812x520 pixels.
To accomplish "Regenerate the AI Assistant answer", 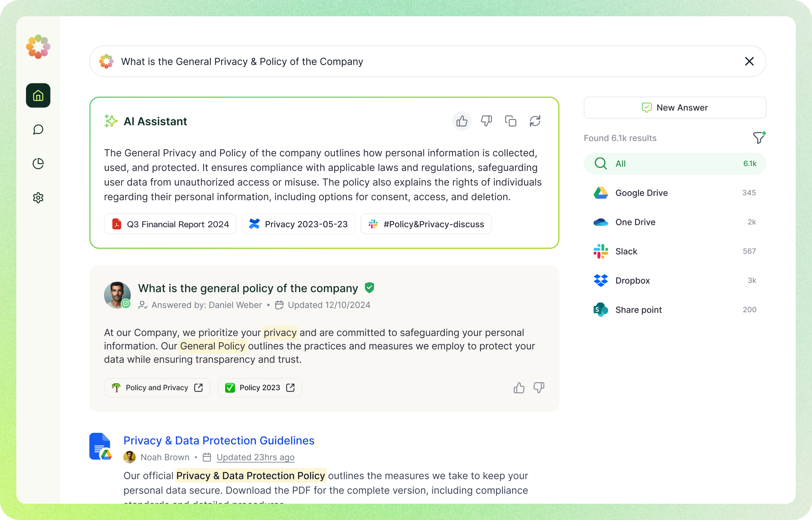I will (535, 121).
